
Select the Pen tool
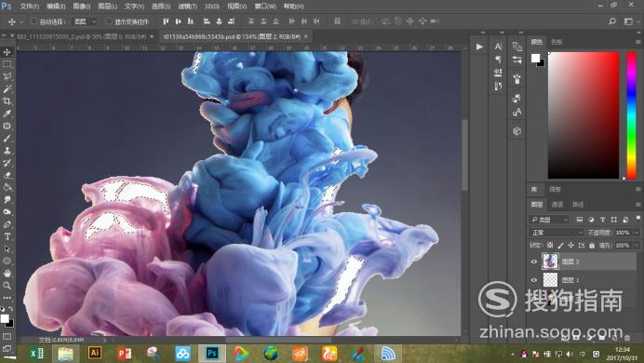point(7,224)
